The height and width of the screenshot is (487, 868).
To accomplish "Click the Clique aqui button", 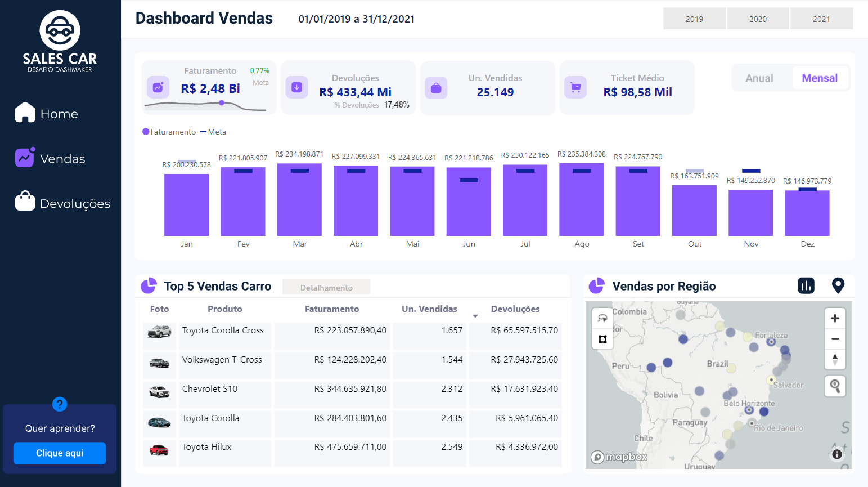I will coord(60,453).
